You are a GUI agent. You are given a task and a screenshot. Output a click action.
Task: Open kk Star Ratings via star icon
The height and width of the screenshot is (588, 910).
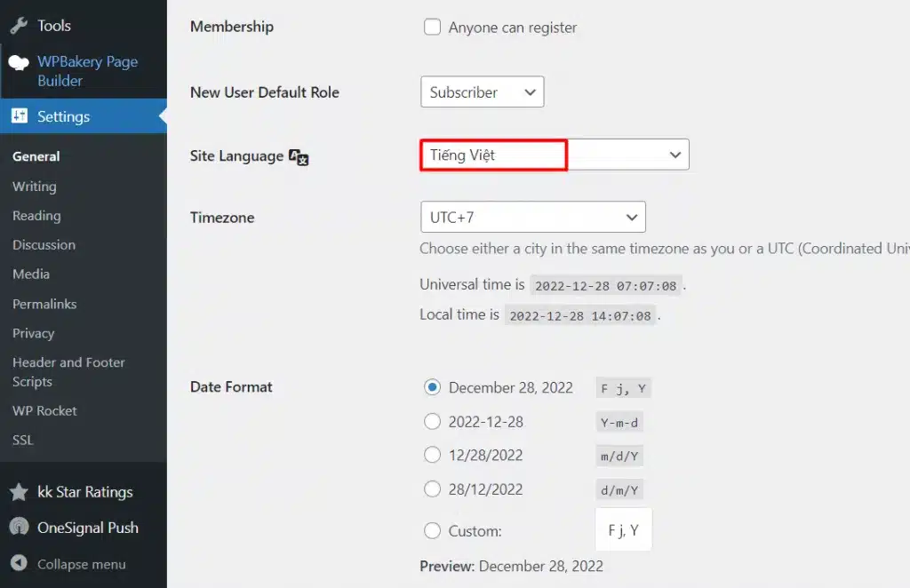click(x=18, y=491)
